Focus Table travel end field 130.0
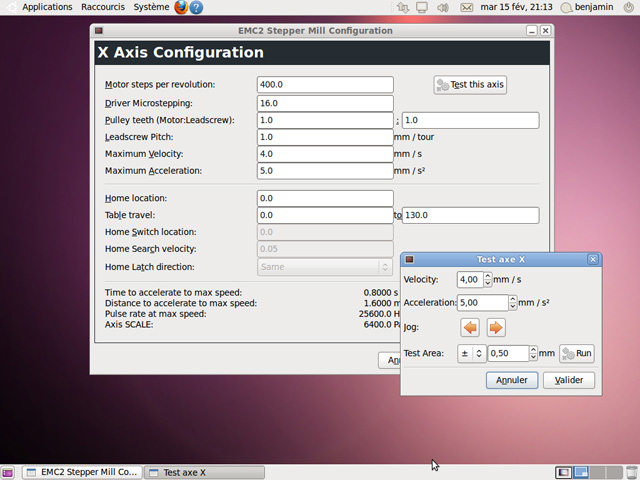This screenshot has height=480, width=640. pos(470,215)
